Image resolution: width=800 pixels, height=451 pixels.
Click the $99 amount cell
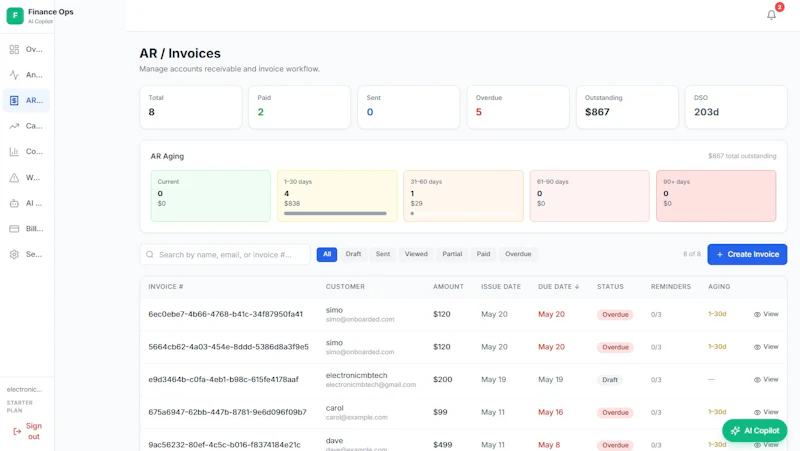coord(440,412)
